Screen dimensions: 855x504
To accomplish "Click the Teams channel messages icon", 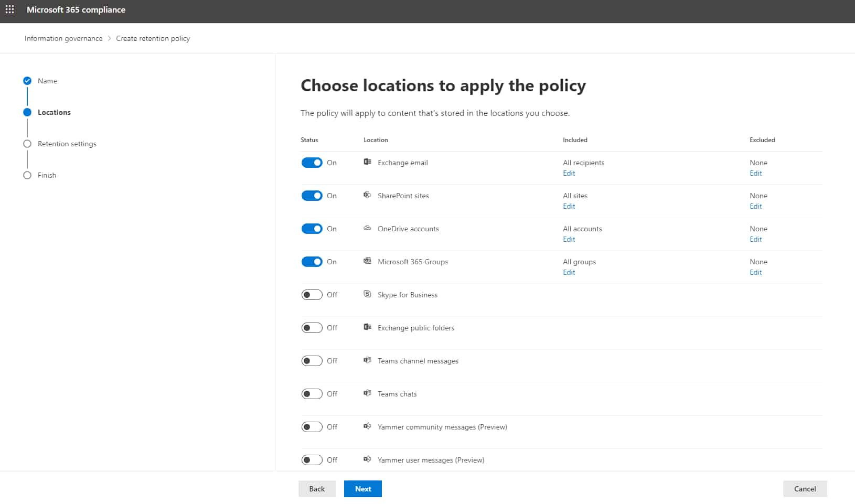I will (x=367, y=360).
